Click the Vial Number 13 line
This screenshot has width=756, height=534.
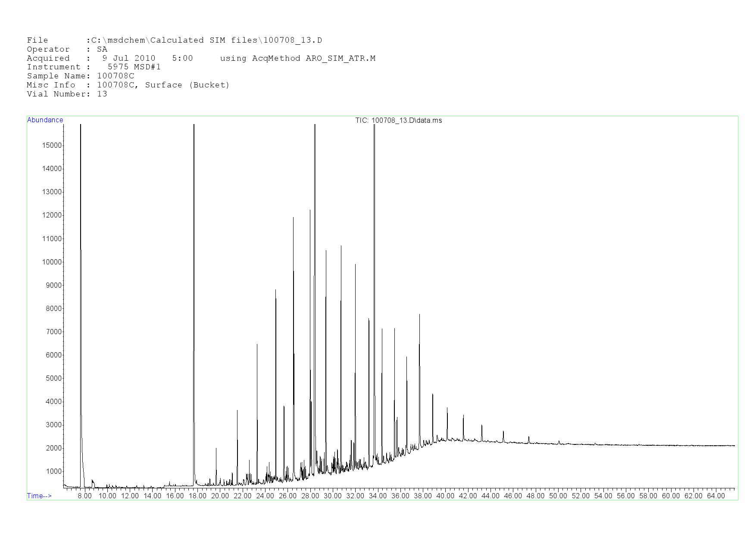click(x=67, y=94)
